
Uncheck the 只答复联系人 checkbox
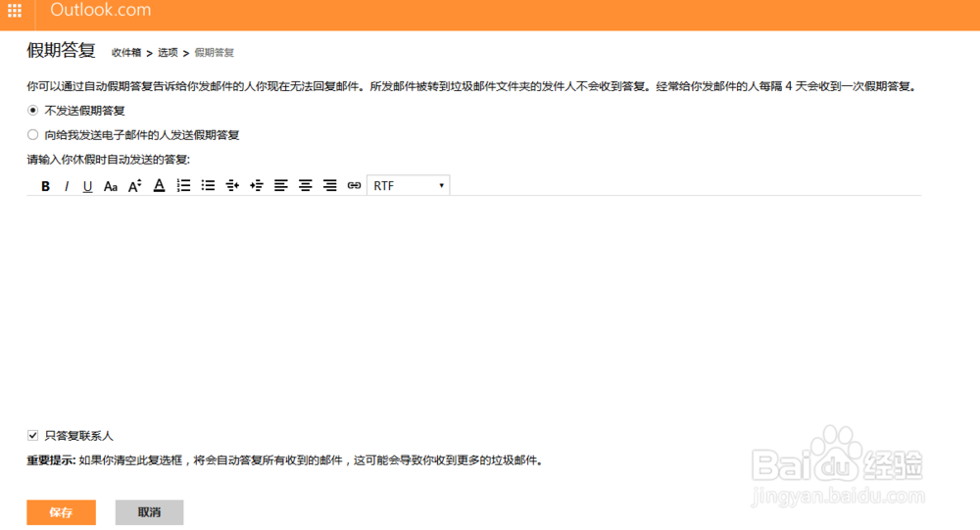click(32, 436)
